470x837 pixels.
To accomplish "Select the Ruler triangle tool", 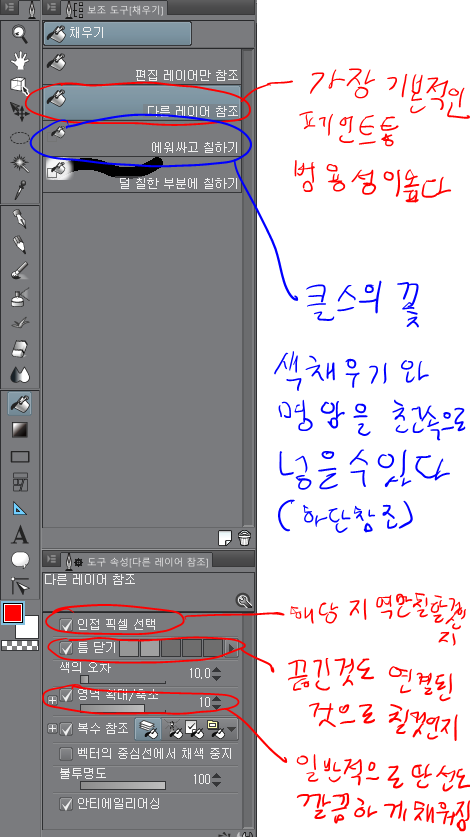I will pos(20,509).
